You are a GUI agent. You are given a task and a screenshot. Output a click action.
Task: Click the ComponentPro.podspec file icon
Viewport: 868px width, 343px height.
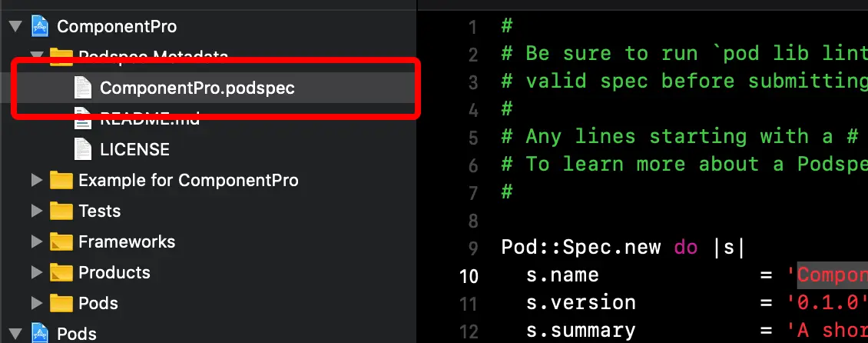click(82, 88)
